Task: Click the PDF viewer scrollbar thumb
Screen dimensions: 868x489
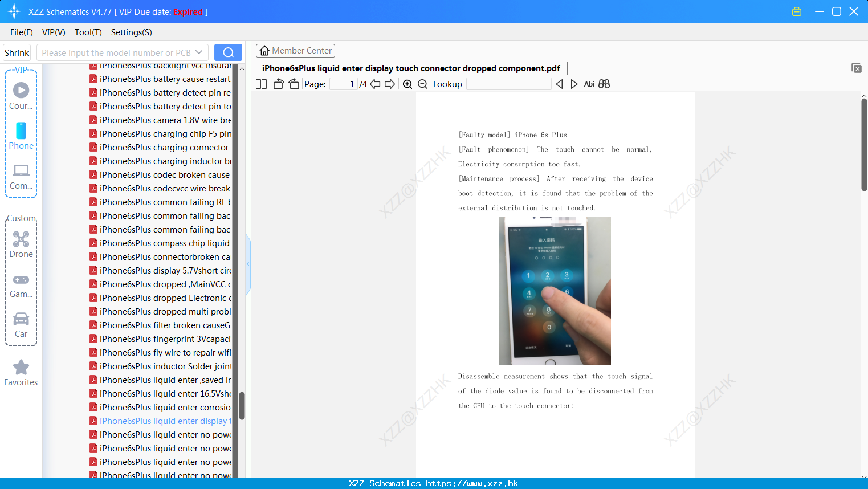Action: (864, 145)
